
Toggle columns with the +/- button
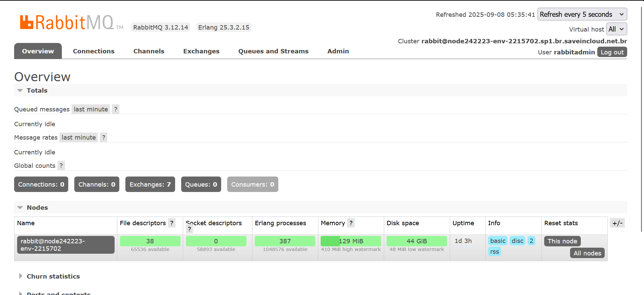pyautogui.click(x=617, y=223)
